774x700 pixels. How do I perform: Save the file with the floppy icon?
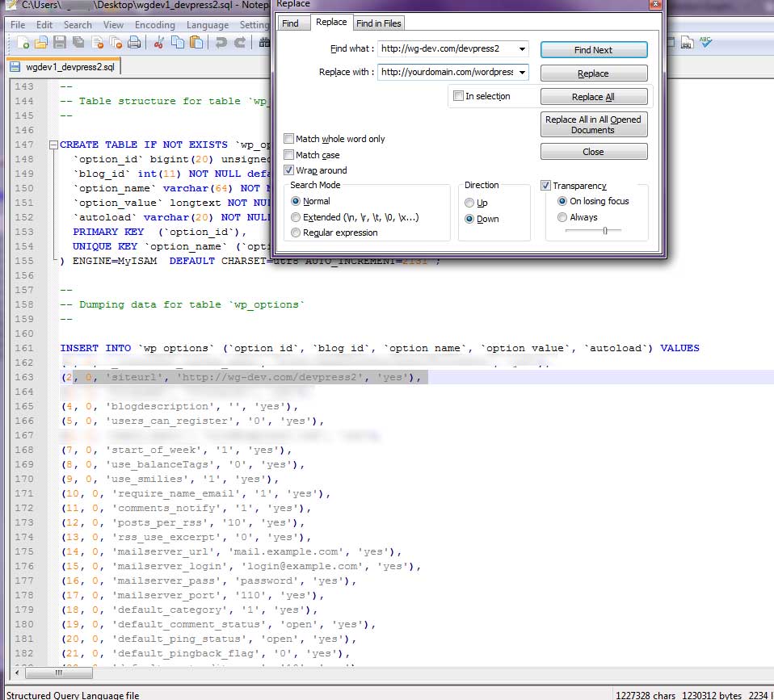click(x=60, y=43)
